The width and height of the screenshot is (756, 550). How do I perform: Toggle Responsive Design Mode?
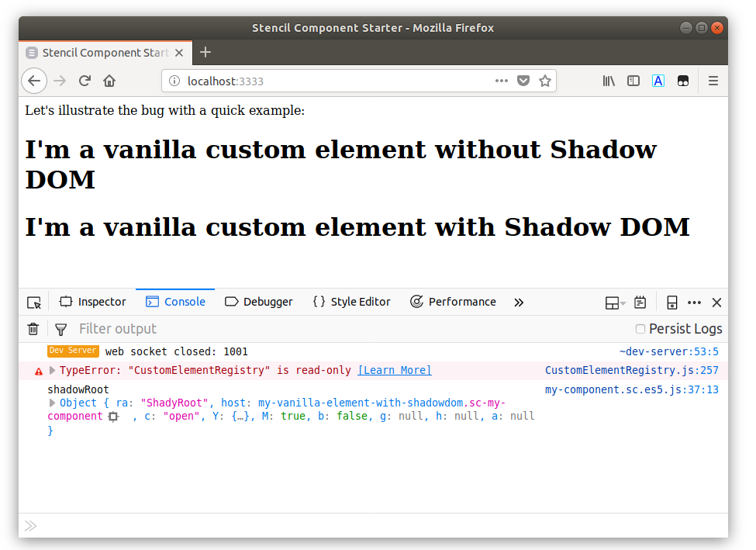pos(671,303)
